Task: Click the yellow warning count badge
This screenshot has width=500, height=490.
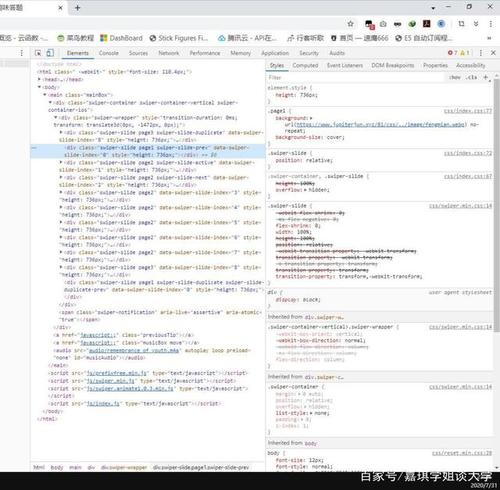Action: 465,53
